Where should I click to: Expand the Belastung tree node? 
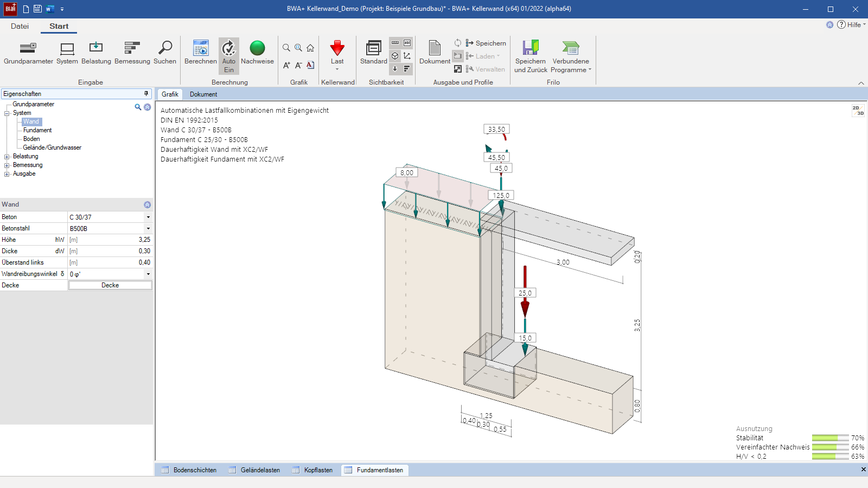7,157
